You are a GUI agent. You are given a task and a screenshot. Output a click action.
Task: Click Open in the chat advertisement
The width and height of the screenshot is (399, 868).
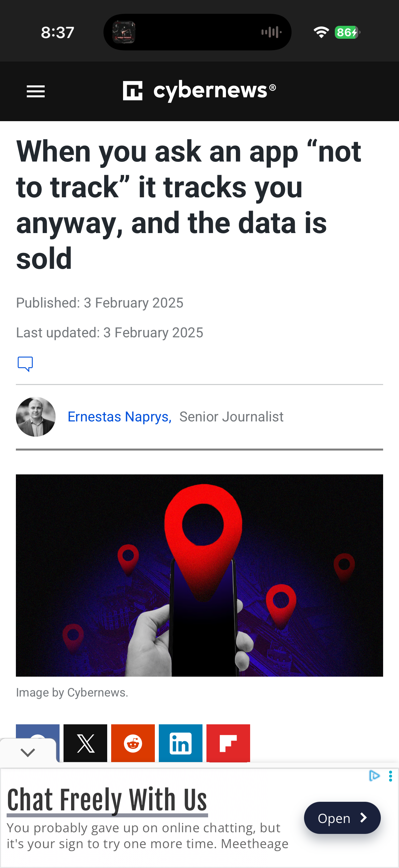coord(342,818)
